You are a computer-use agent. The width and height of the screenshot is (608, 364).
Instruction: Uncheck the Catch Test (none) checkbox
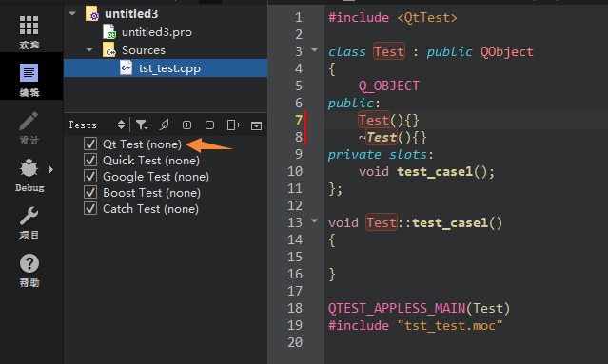pos(90,209)
